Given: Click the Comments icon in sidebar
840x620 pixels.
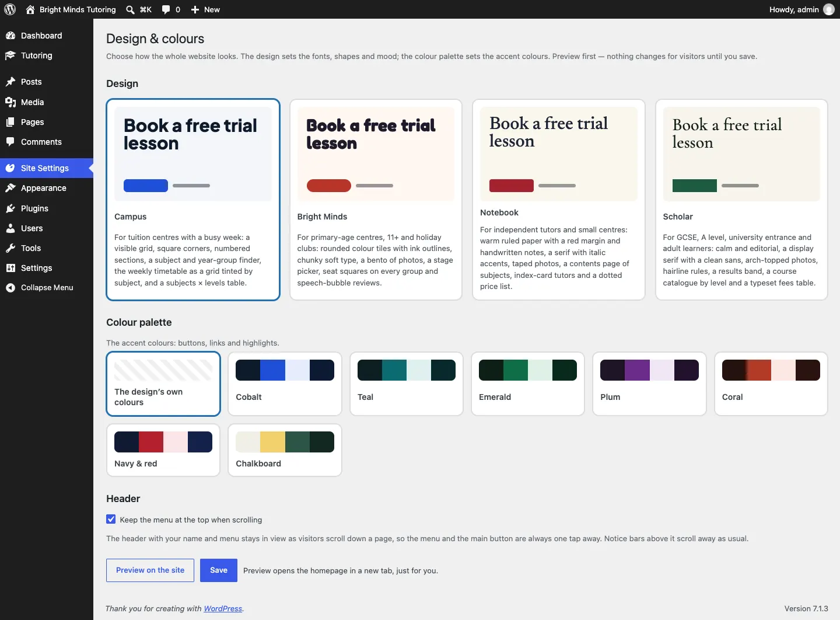Looking at the screenshot, I should click(10, 142).
